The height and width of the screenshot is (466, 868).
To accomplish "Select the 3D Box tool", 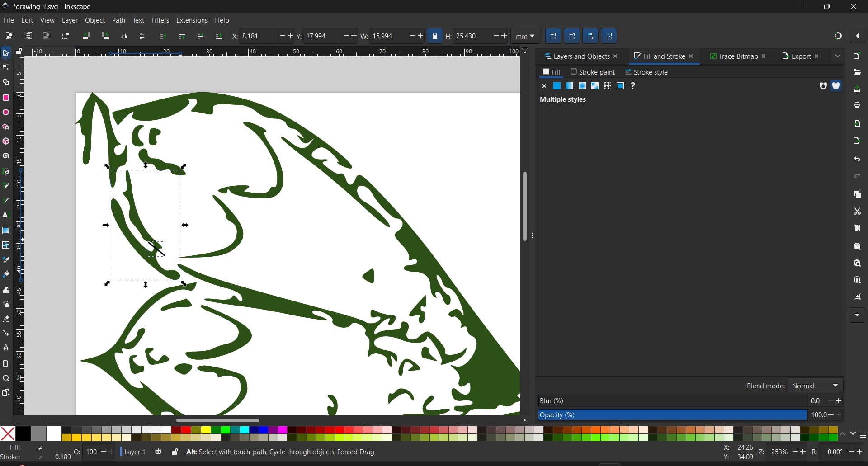I will [6, 141].
